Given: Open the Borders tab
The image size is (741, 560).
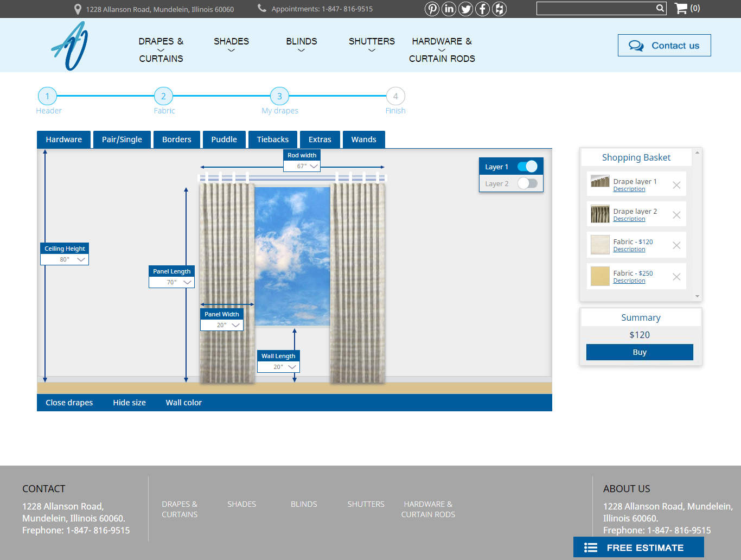Looking at the screenshot, I should pyautogui.click(x=177, y=139).
